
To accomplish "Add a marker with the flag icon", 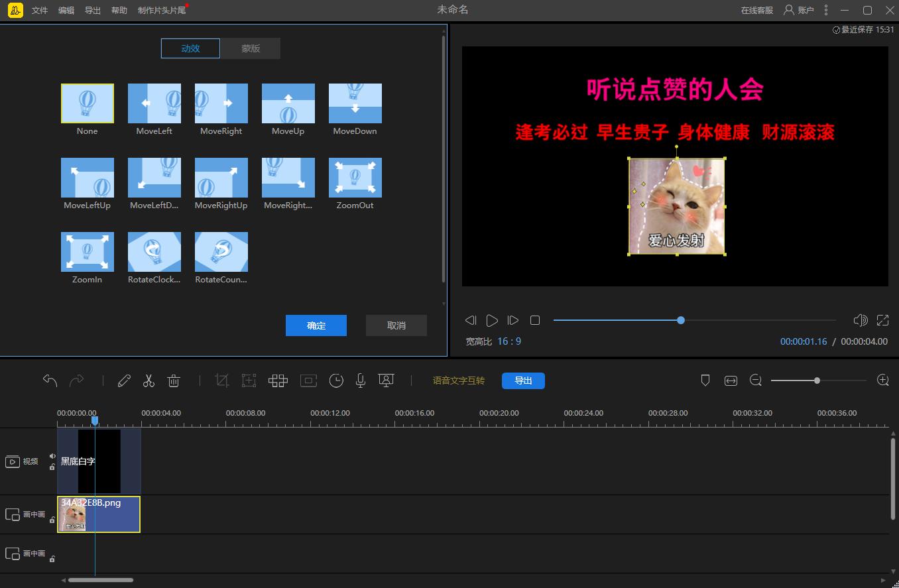I will coord(705,381).
